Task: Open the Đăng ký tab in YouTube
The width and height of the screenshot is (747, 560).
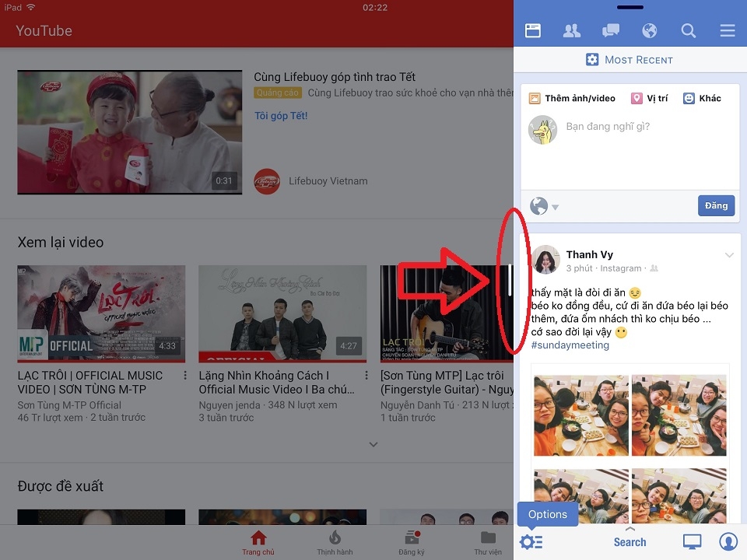Action: click(x=411, y=541)
